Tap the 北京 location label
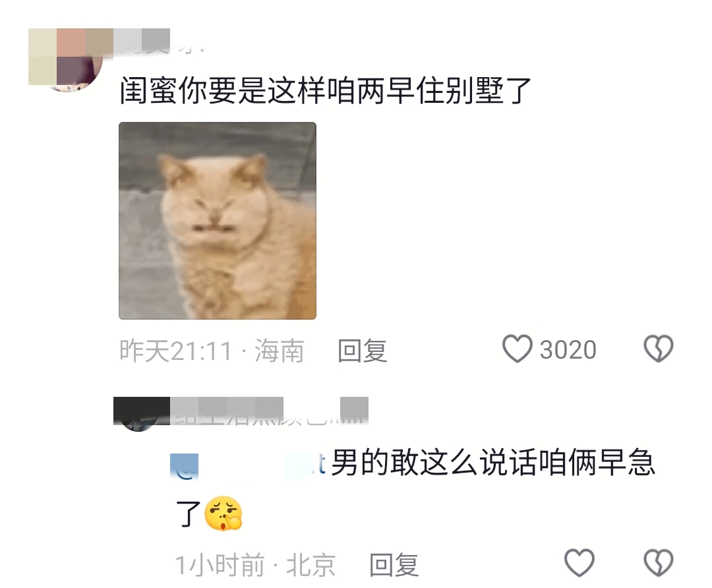Screen dimensions: 712x588 (311, 565)
